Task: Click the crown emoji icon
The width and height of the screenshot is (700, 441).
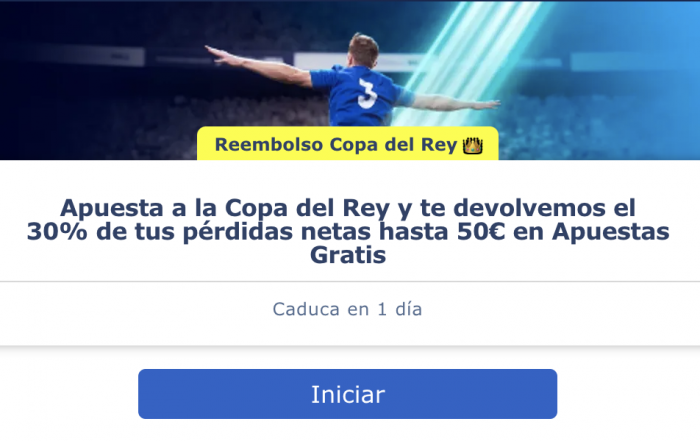Action: tap(473, 146)
